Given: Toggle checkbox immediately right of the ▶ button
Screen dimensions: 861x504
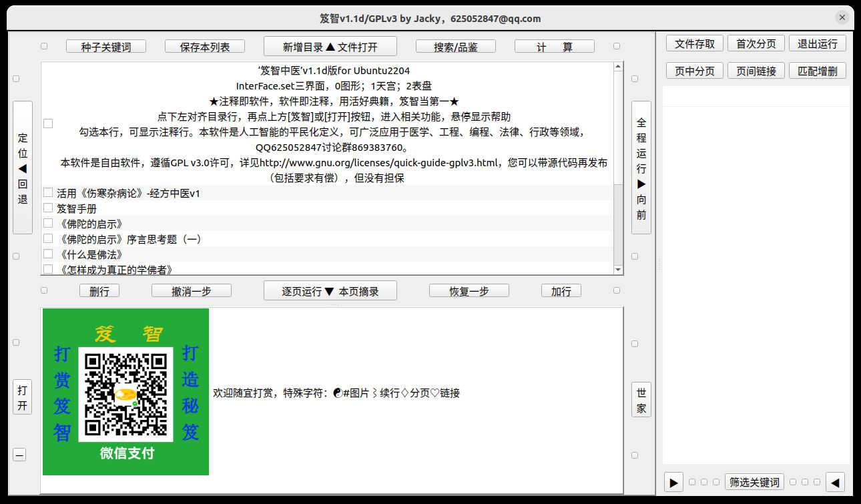Looking at the screenshot, I should 692,482.
